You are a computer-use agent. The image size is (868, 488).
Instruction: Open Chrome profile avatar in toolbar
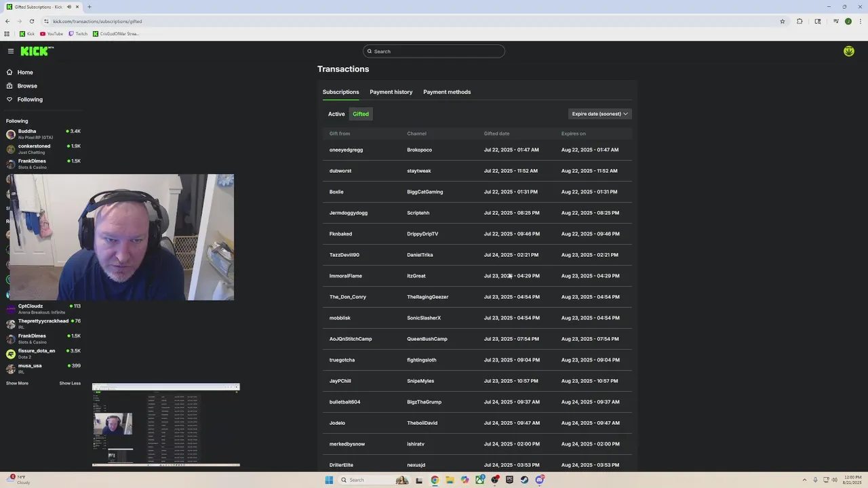(848, 21)
